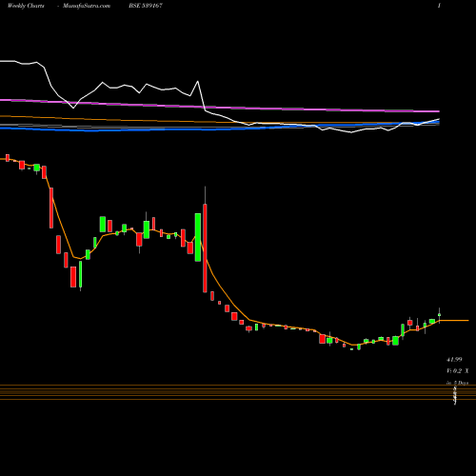Click the '41.99' price value
Viewport: 476px width, 476px height.
pyautogui.click(x=454, y=360)
